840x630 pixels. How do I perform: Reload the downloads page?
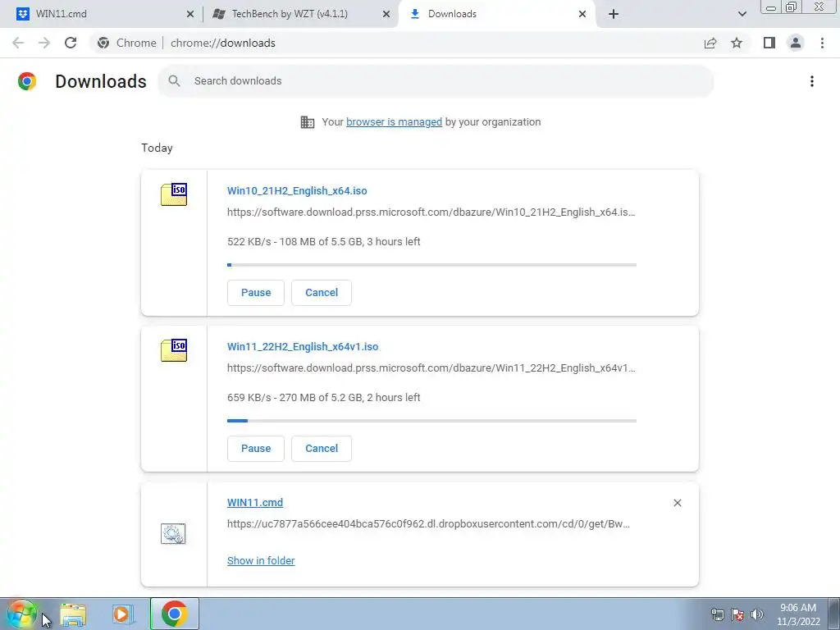(71, 43)
